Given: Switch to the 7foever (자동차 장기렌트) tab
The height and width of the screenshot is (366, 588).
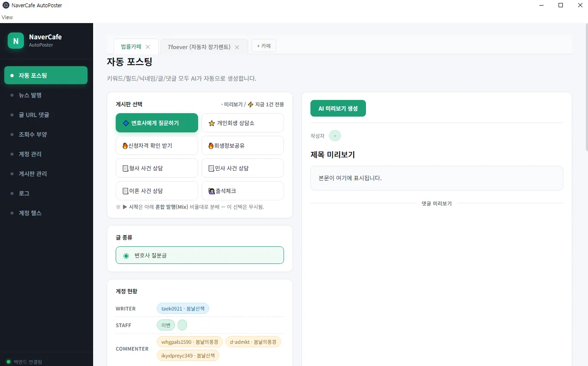Looking at the screenshot, I should [199, 47].
